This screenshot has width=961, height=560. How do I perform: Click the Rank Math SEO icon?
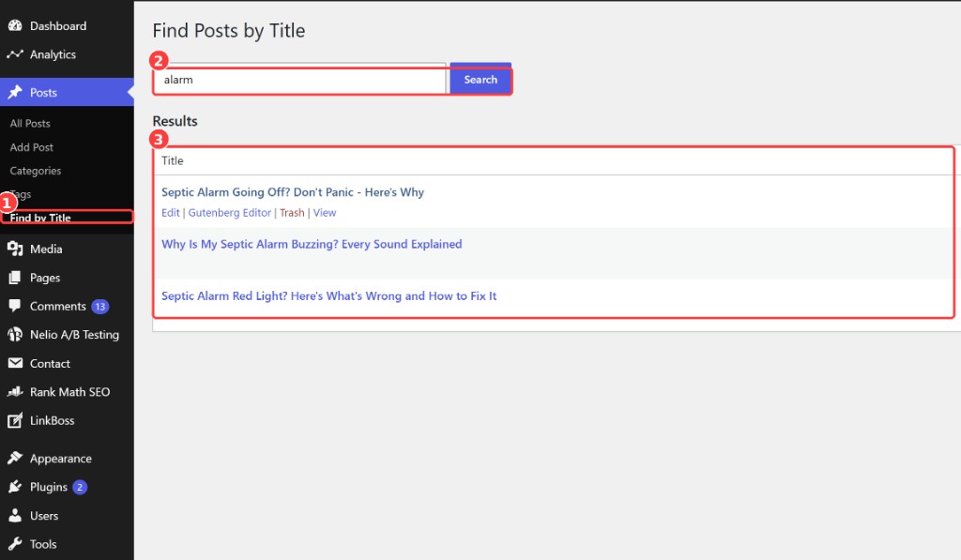click(x=15, y=392)
